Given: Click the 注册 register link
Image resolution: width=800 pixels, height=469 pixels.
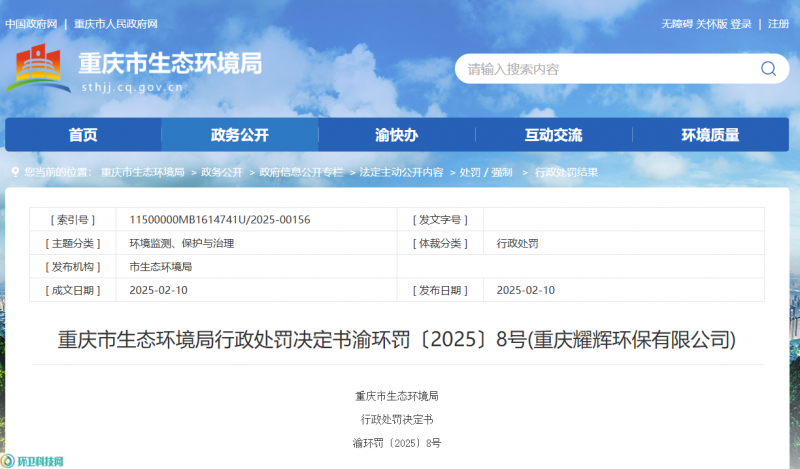Looking at the screenshot, I should coord(779,24).
